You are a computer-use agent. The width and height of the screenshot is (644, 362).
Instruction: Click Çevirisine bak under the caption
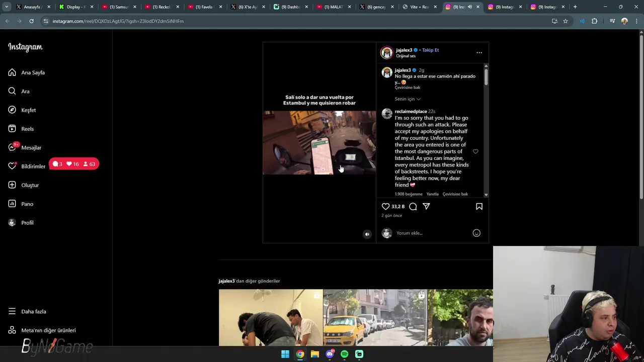pyautogui.click(x=407, y=87)
